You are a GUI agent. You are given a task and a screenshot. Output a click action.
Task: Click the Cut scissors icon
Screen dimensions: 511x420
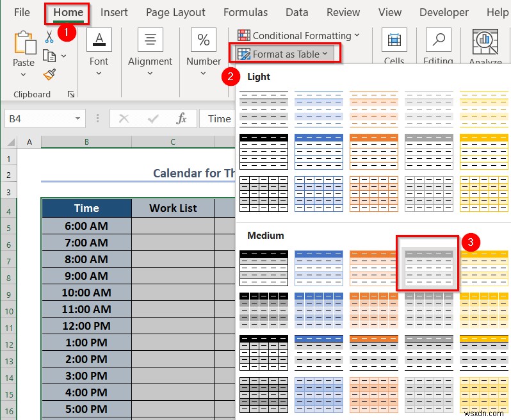49,37
